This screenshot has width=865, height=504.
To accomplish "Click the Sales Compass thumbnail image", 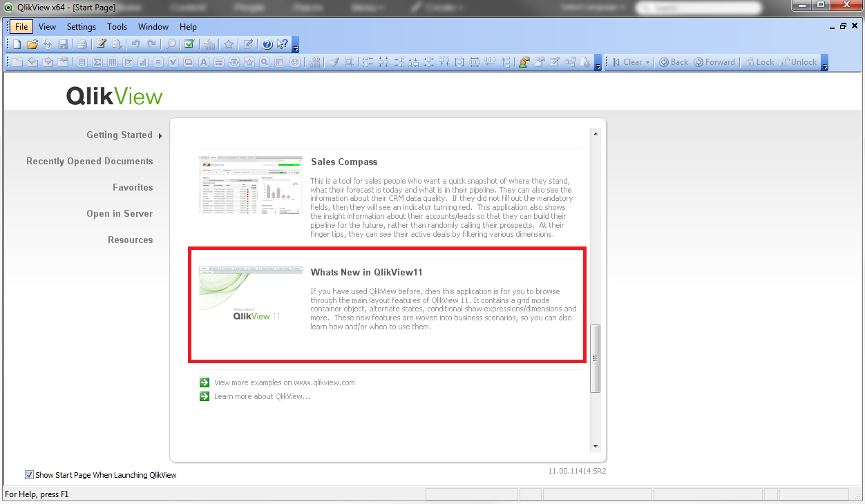I will click(251, 185).
